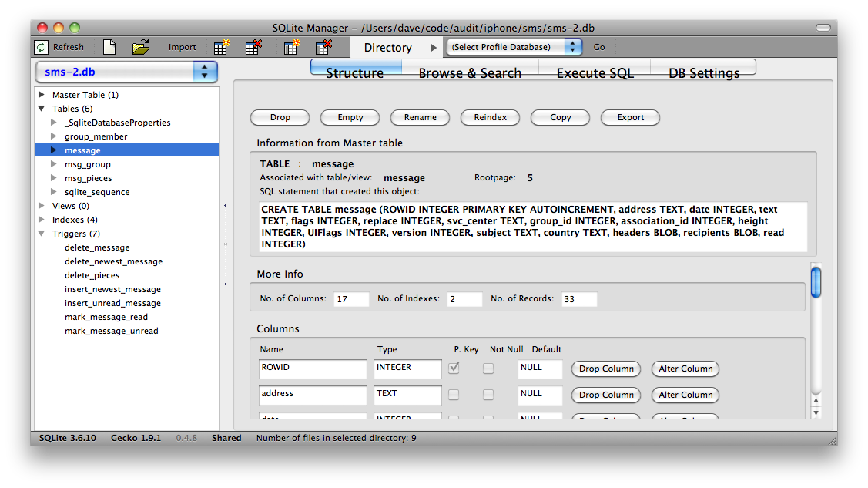Click the Copy button

point(560,117)
